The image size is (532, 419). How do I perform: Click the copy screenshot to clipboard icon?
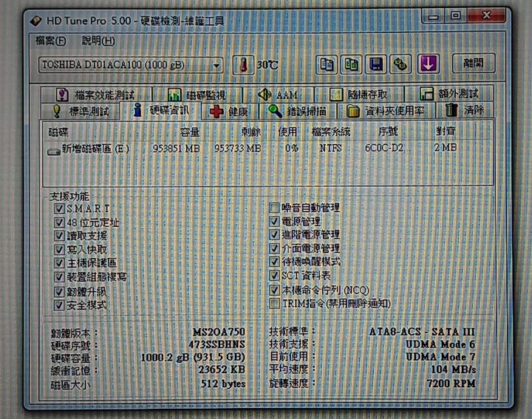(351, 64)
